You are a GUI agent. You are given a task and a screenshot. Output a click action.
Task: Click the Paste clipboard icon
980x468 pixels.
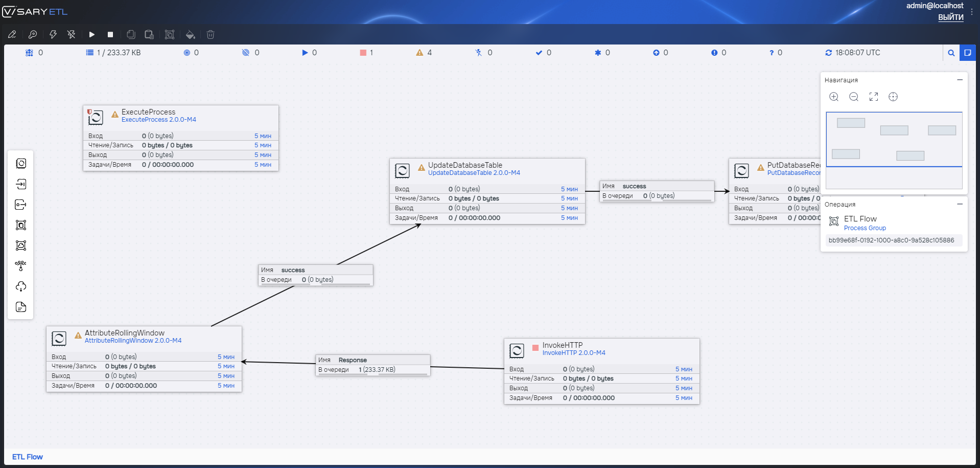point(149,34)
